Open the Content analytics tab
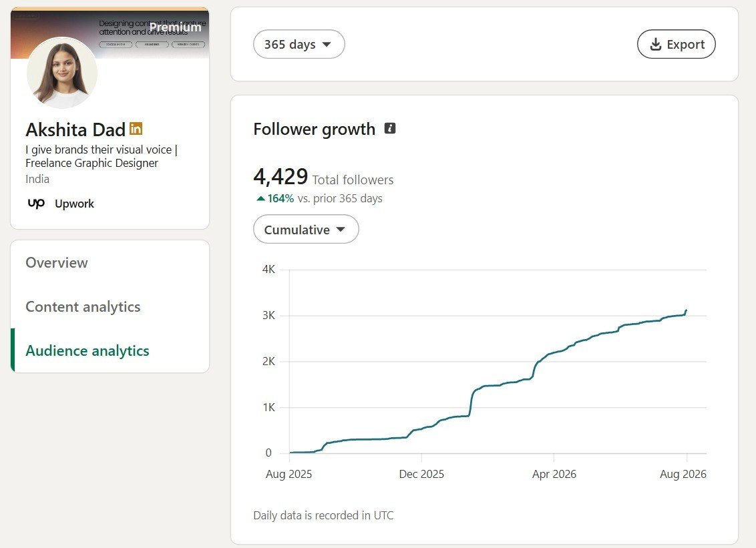 point(83,306)
